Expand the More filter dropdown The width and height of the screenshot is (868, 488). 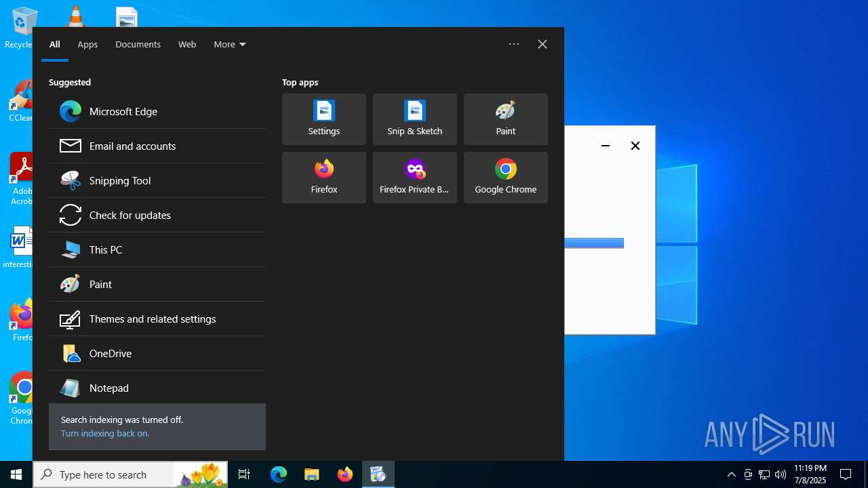(x=230, y=44)
